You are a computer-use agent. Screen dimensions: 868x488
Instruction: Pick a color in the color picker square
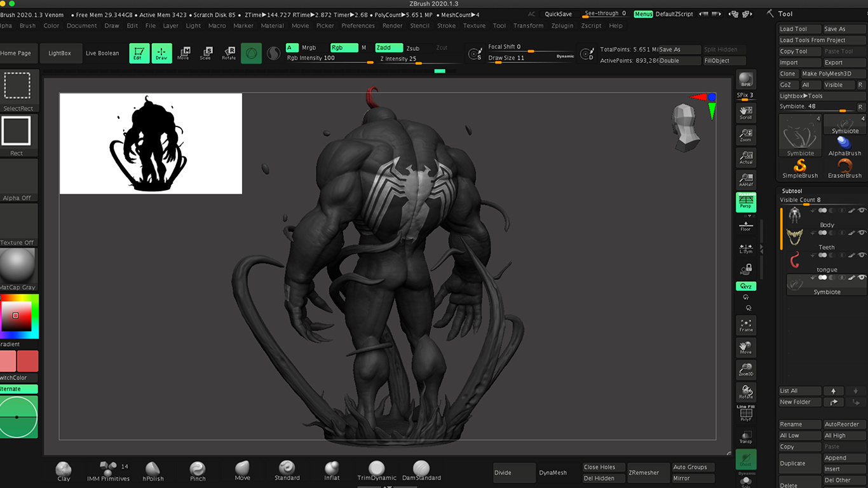pyautogui.click(x=16, y=316)
